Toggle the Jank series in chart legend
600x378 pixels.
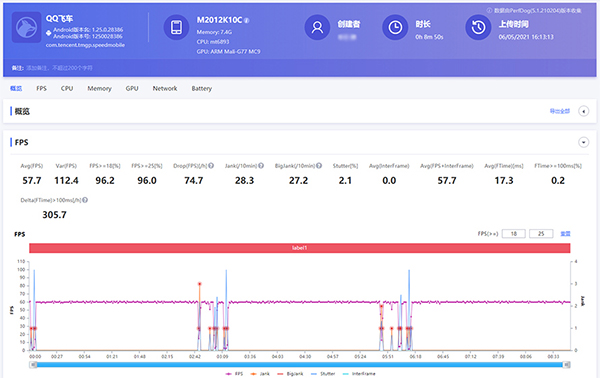click(260, 374)
